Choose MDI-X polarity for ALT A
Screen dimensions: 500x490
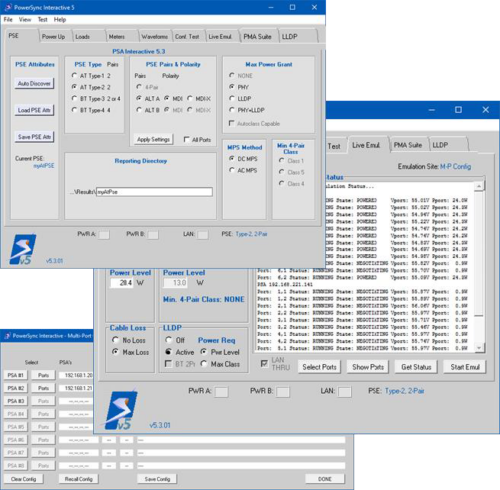click(x=190, y=98)
